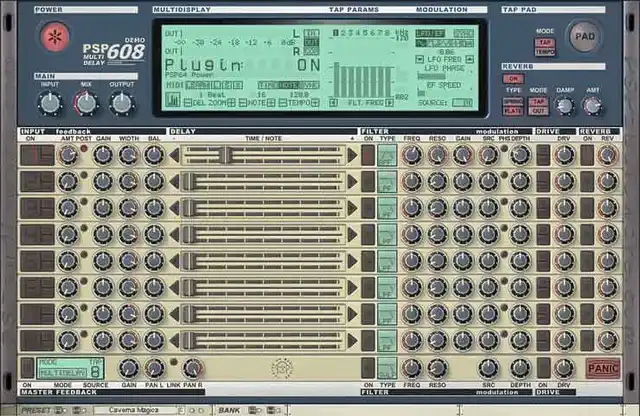
Task: Click the right arrow beside LFO FREQ
Action: (x=470, y=59)
